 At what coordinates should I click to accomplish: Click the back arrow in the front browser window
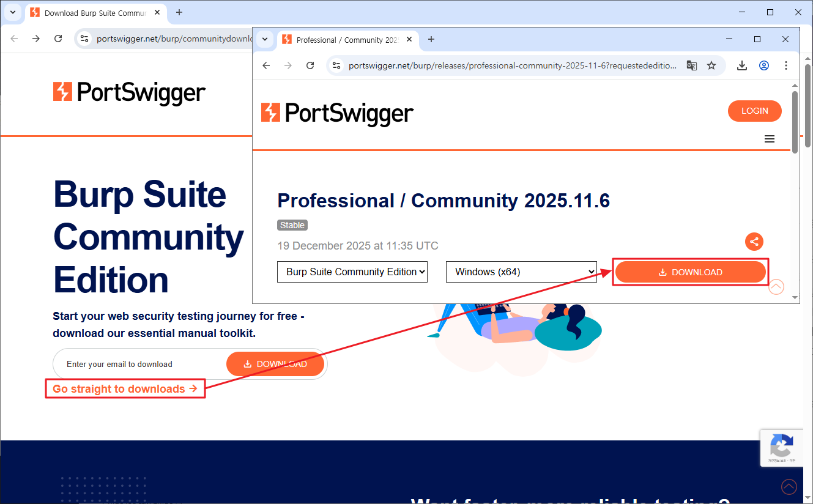[x=266, y=65]
